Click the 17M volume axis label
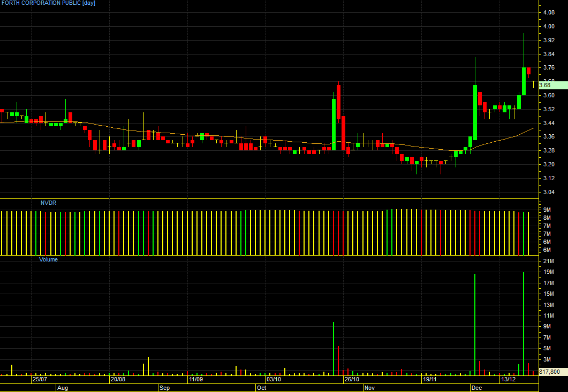Viewport: 568px width, 392px height. click(549, 283)
